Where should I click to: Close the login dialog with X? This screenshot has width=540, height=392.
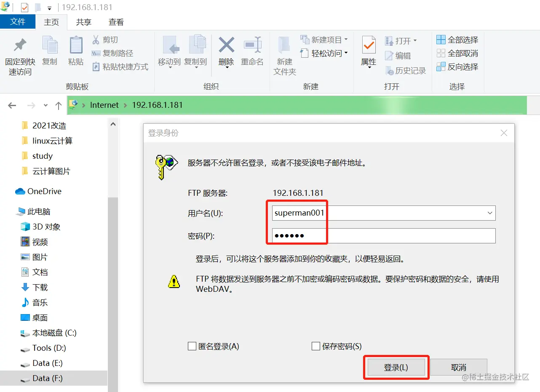coord(504,133)
